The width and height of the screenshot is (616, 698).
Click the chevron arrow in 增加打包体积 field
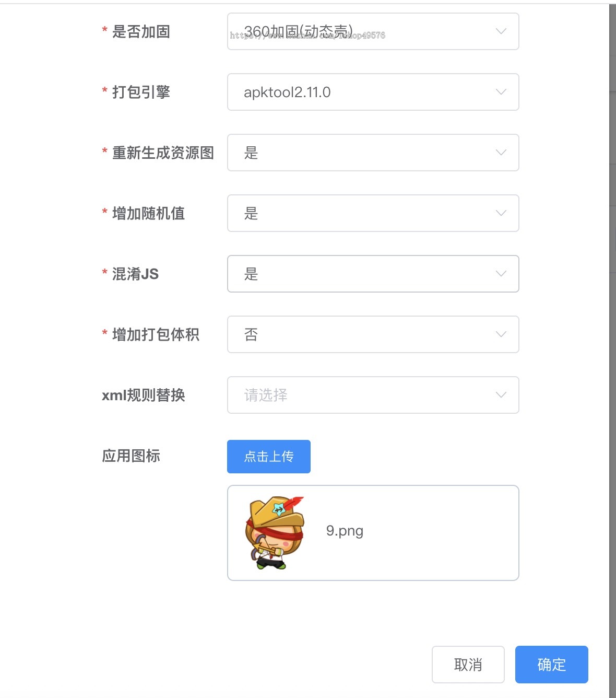501,334
